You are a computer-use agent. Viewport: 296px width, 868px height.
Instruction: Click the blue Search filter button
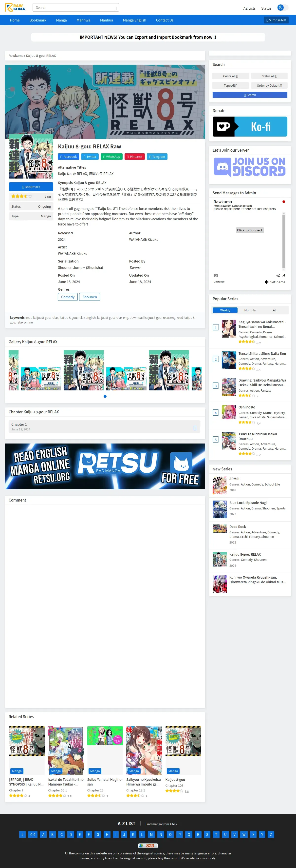[250, 95]
